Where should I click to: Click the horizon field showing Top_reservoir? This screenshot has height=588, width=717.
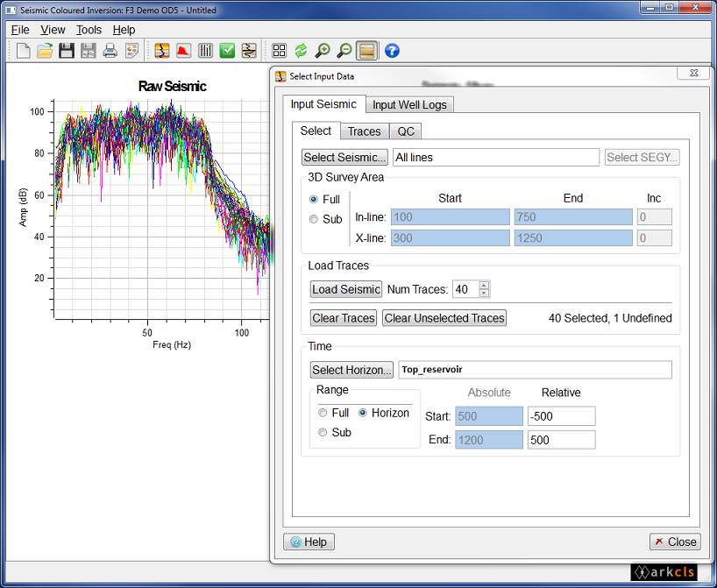tap(535, 370)
